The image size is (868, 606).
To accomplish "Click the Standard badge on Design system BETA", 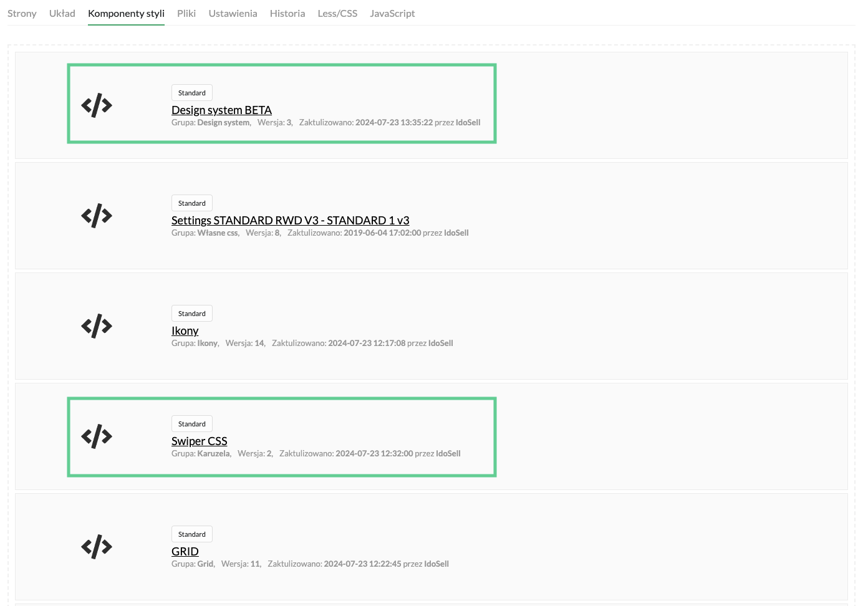I will tap(191, 92).
